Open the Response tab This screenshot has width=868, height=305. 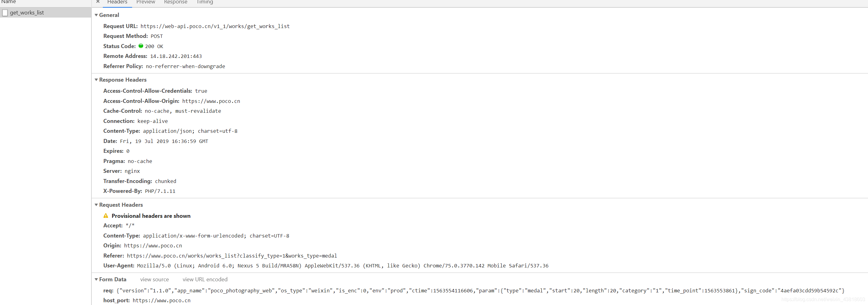(x=176, y=2)
